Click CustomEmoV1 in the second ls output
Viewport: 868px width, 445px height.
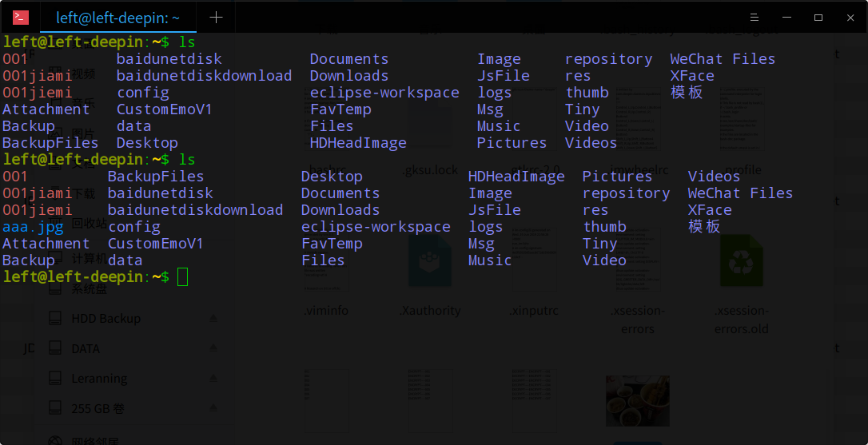[155, 244]
